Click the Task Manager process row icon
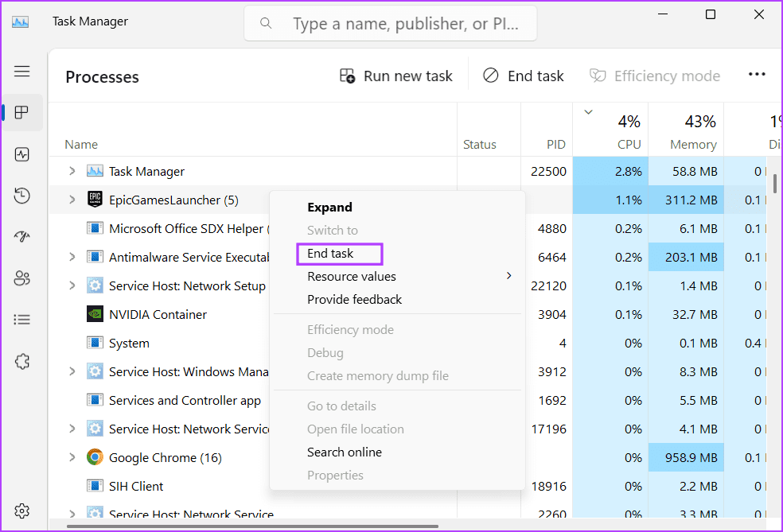783x532 pixels. (x=95, y=171)
